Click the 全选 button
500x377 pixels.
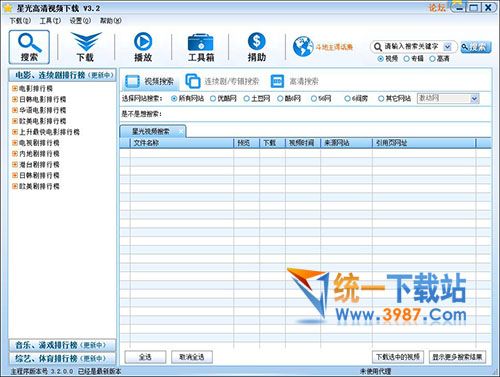pos(145,357)
